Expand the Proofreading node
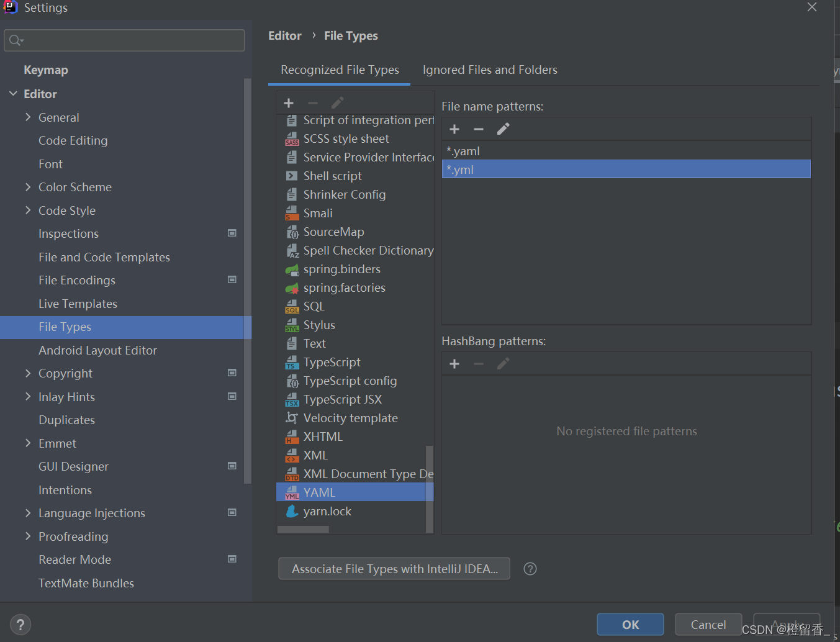The image size is (840, 642). coord(28,536)
